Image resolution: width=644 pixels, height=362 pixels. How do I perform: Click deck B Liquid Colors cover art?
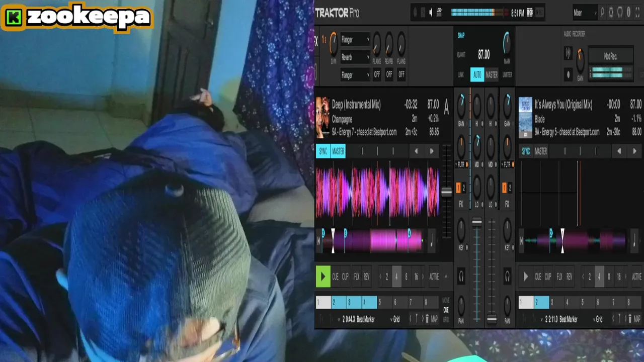click(525, 118)
